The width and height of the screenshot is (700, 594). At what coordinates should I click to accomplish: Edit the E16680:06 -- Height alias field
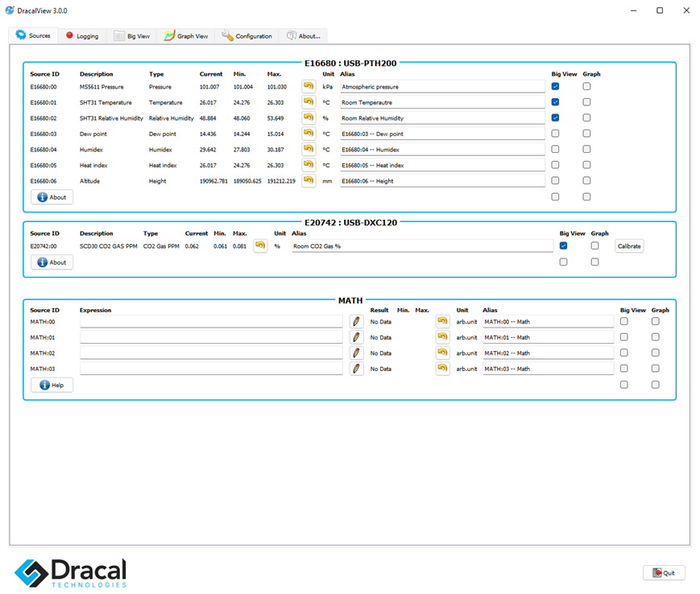pyautogui.click(x=442, y=180)
